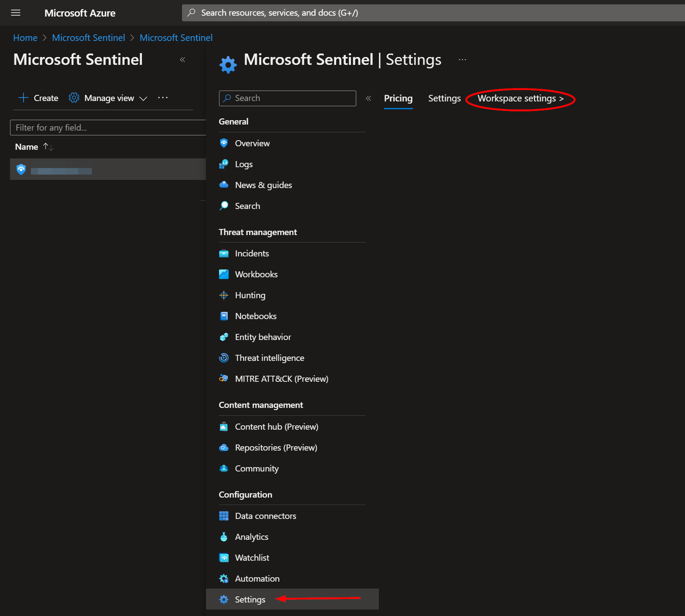Focus the Sentinel menu Search field
The width and height of the screenshot is (685, 616).
[x=287, y=98]
